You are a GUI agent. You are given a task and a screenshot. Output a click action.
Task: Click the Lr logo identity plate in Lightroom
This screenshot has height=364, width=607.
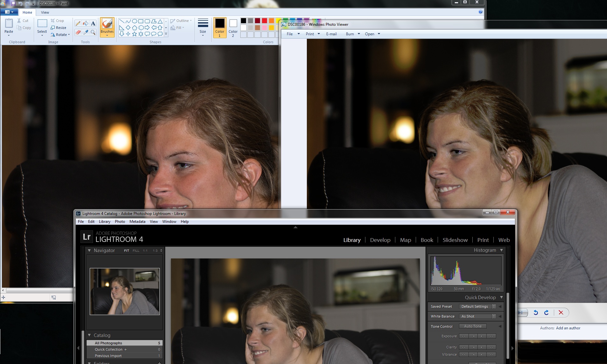click(x=87, y=237)
